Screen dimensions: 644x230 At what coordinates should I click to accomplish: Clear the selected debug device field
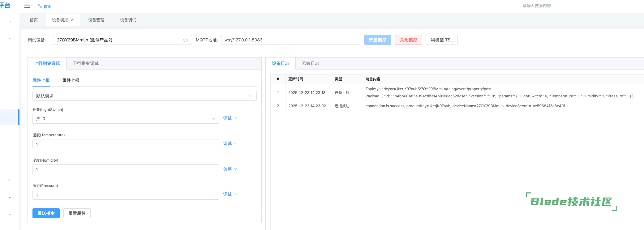pyautogui.click(x=186, y=40)
